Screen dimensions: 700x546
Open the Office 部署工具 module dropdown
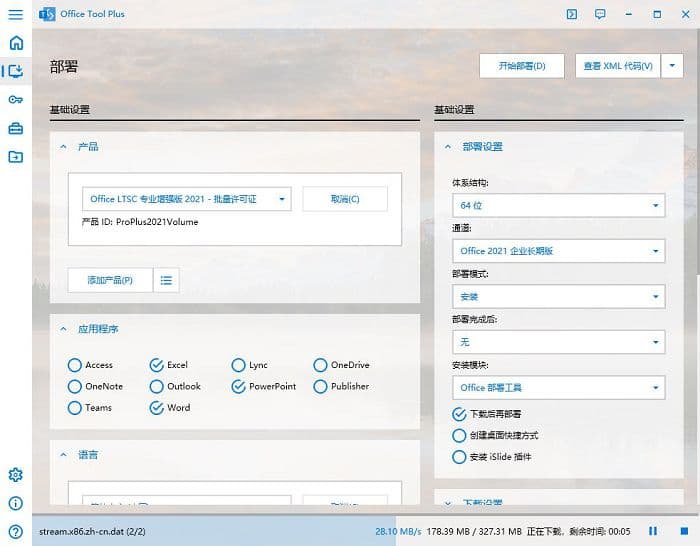coord(558,388)
